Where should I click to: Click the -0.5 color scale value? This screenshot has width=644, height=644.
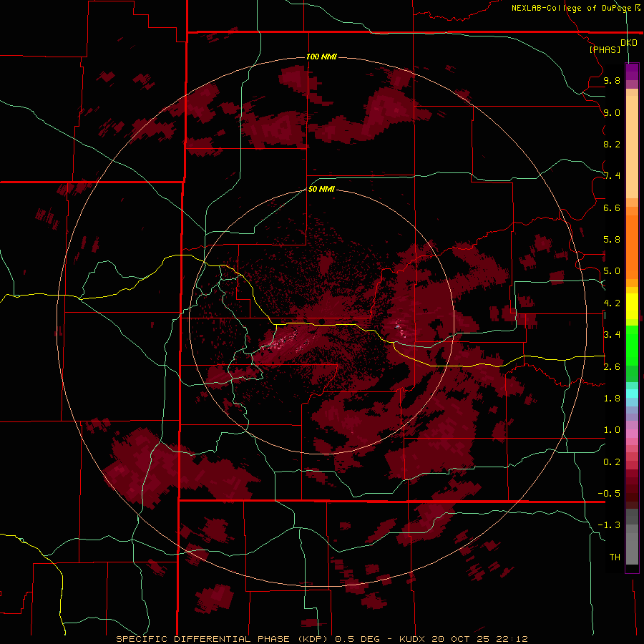pyautogui.click(x=609, y=494)
